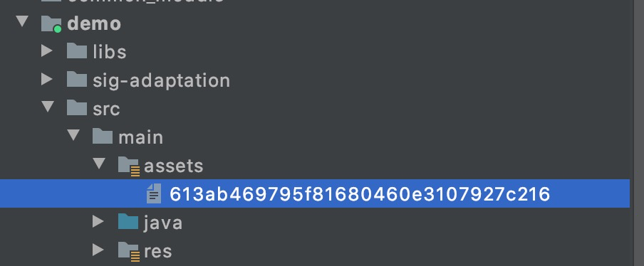Click the src folder icon
This screenshot has width=644, height=266.
77,108
